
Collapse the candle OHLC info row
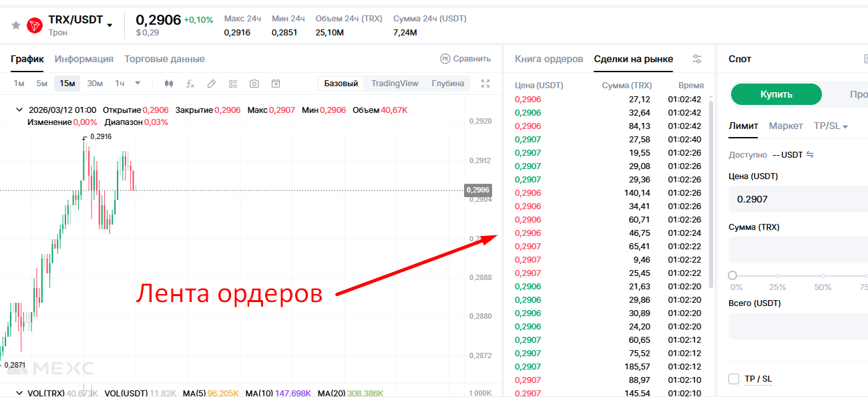(19, 110)
